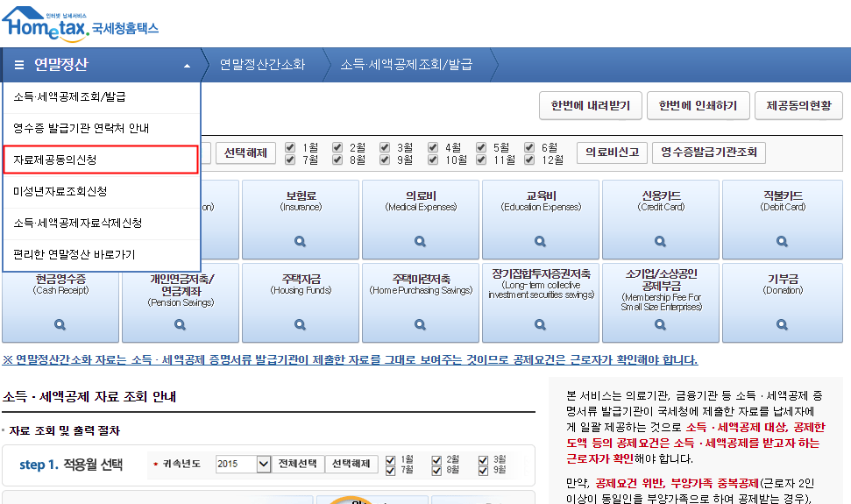Screen dimensions: 851x504
Task: Open magnifier icon under 주택자금 (Housing Funds)
Action: [x=300, y=325]
